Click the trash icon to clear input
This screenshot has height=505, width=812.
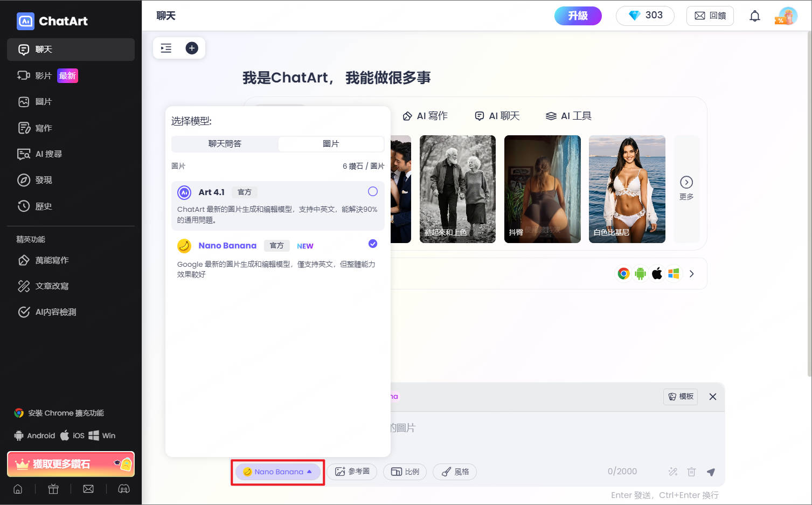coord(691,472)
